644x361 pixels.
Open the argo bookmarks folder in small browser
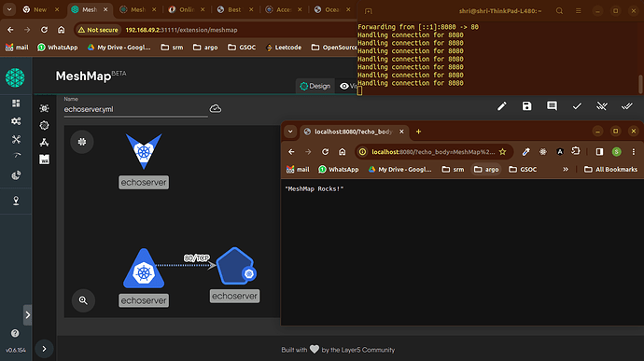486,169
